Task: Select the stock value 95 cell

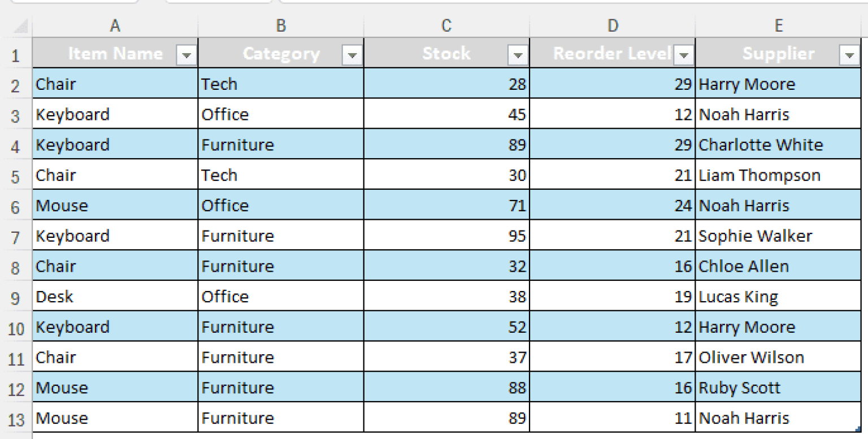Action: [446, 236]
